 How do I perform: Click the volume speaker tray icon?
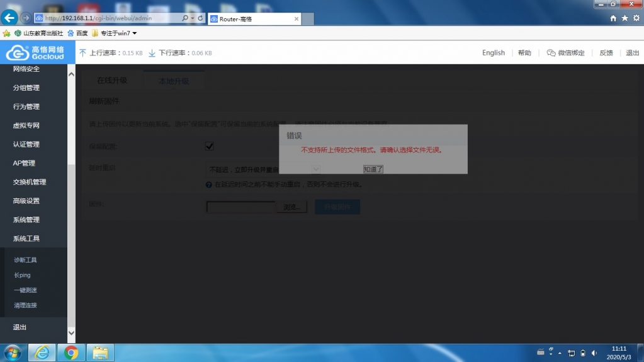(x=594, y=353)
